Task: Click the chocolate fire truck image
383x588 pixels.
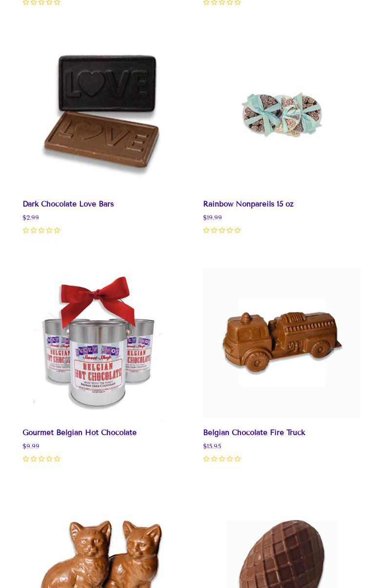Action: pos(282,343)
